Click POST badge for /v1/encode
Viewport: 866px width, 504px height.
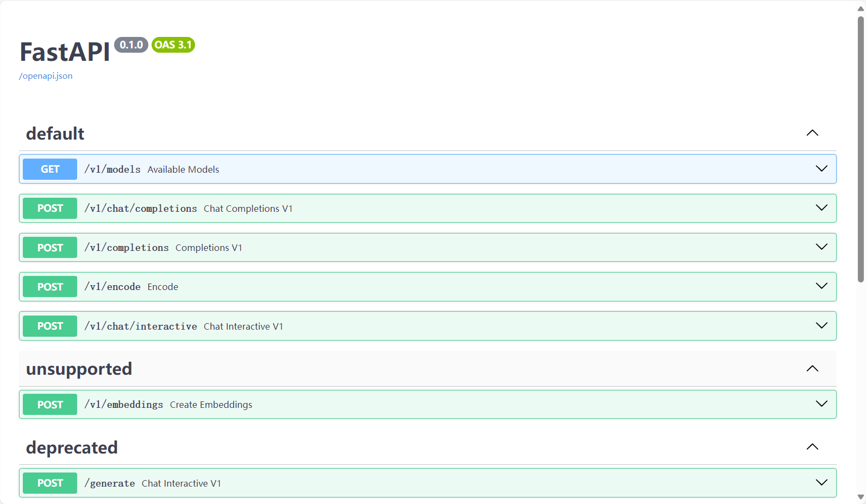50,287
